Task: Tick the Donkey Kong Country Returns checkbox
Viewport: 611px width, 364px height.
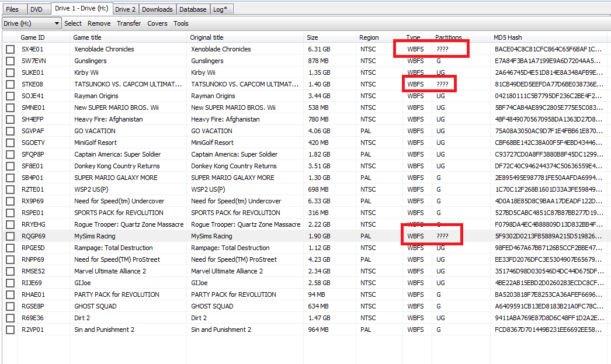Action: click(10, 166)
